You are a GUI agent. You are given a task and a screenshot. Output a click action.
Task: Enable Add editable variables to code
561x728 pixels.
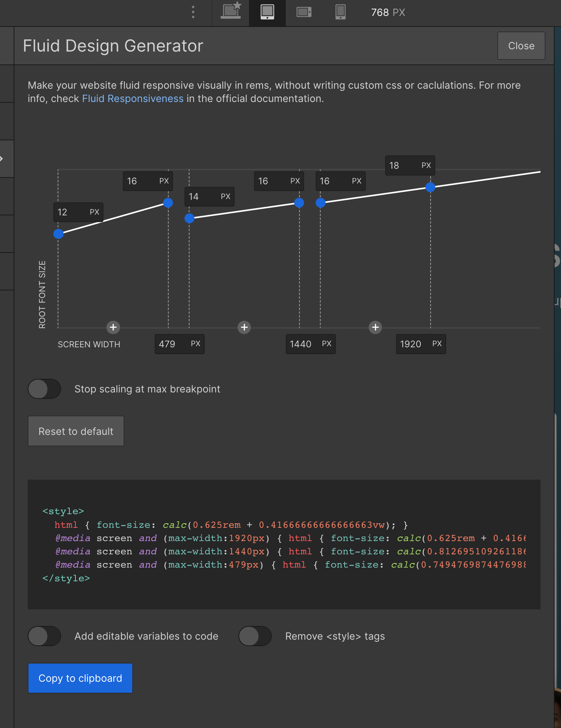(44, 636)
